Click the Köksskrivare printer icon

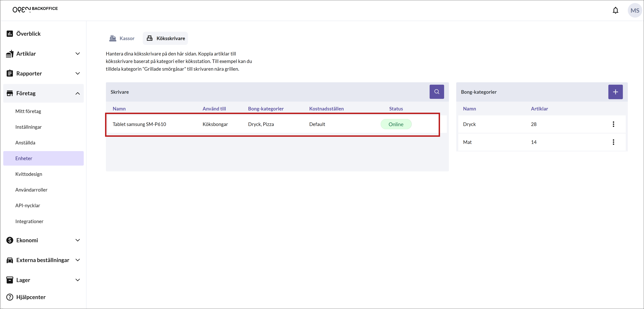[x=150, y=38]
